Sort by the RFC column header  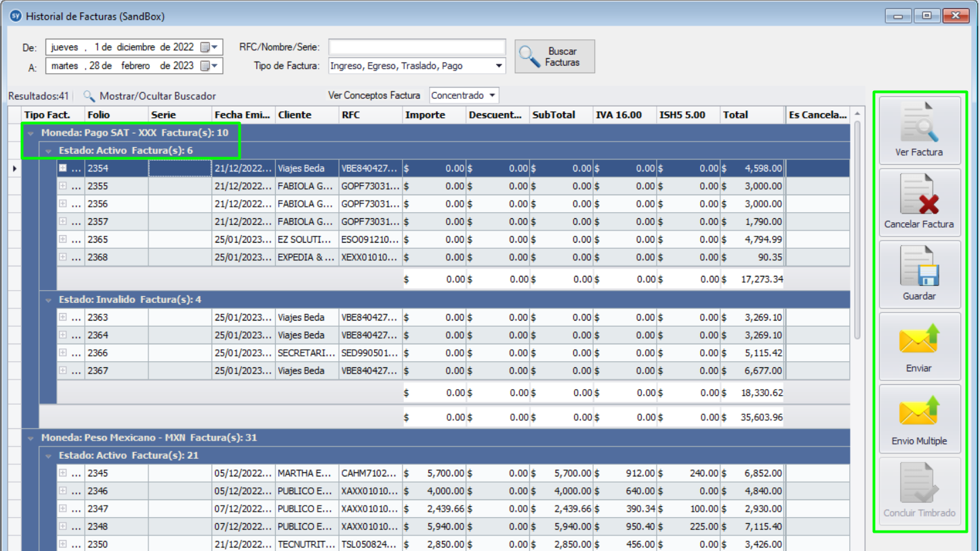pos(371,115)
